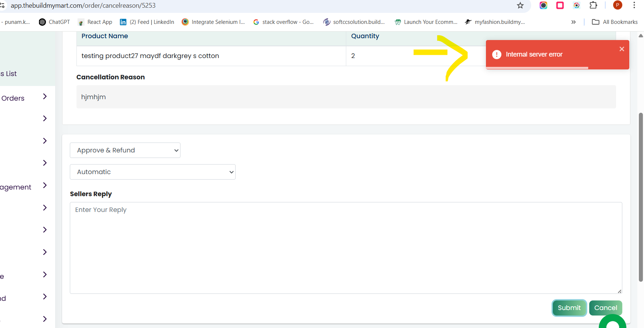Click the quantity value 2 cell

353,56
